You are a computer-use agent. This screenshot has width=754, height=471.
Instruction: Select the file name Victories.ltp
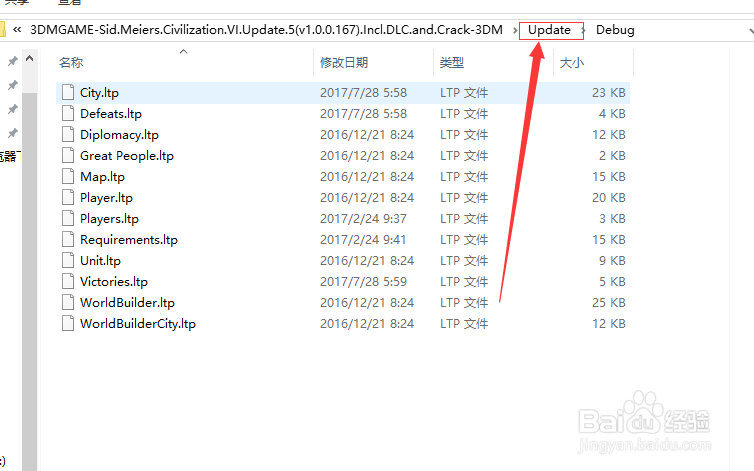point(113,281)
